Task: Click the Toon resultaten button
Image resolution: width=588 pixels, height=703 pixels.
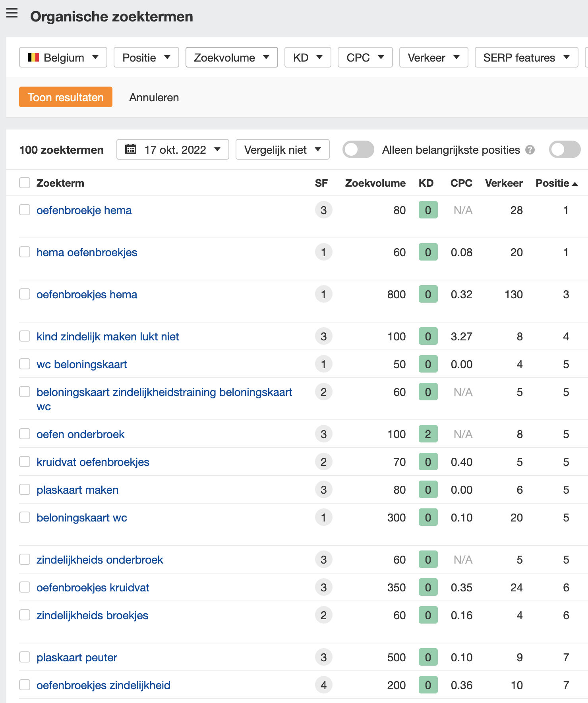Action: click(66, 97)
